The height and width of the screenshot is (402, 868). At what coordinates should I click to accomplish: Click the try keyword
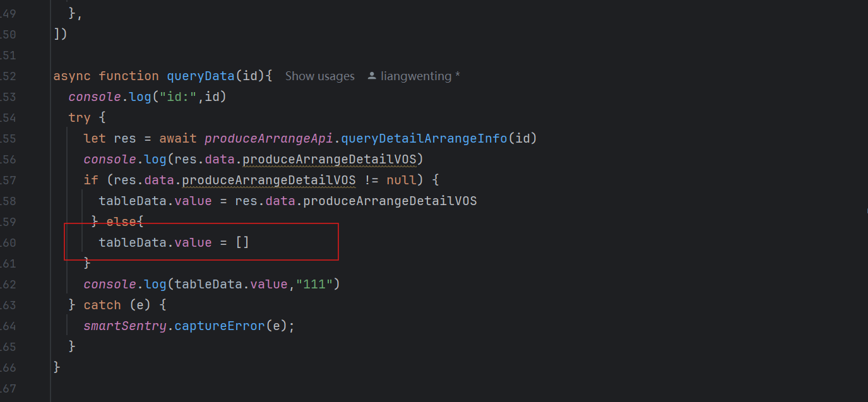pyautogui.click(x=80, y=117)
